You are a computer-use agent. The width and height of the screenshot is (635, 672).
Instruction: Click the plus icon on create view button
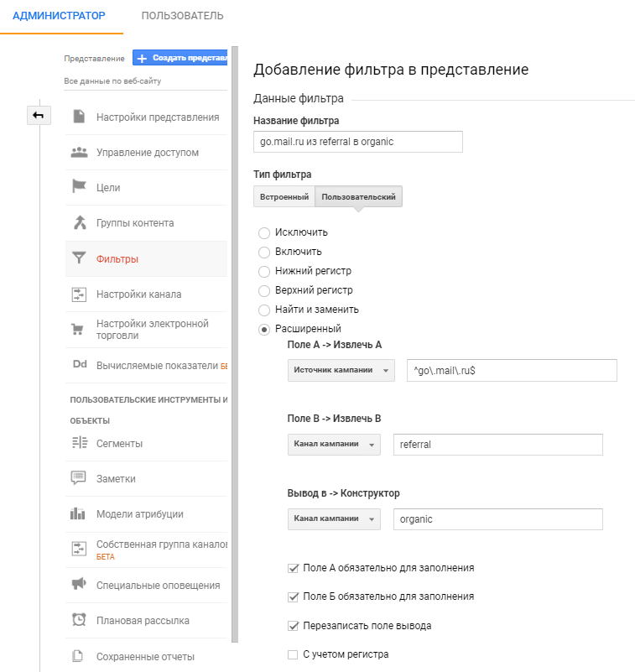pyautogui.click(x=142, y=58)
